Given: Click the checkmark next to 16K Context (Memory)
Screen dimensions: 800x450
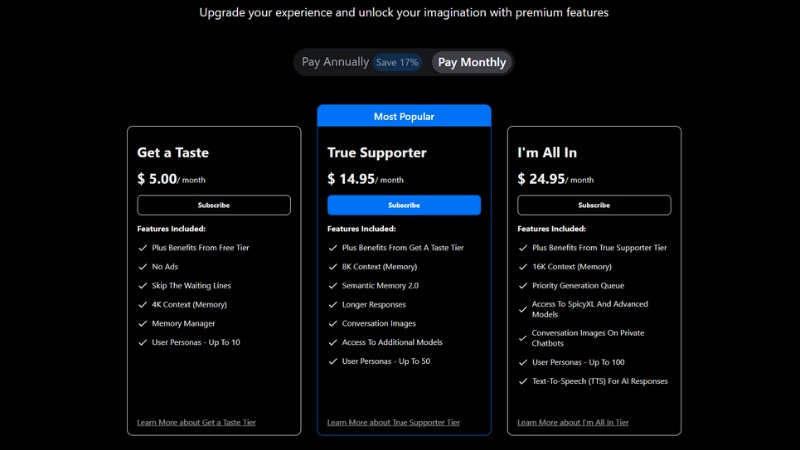Looking at the screenshot, I should click(522, 267).
